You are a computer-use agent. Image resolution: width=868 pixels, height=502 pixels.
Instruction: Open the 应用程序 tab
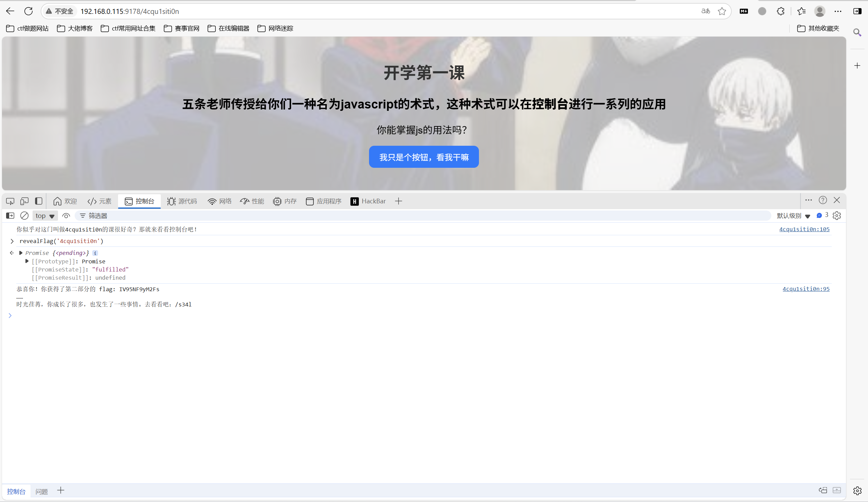coord(324,201)
